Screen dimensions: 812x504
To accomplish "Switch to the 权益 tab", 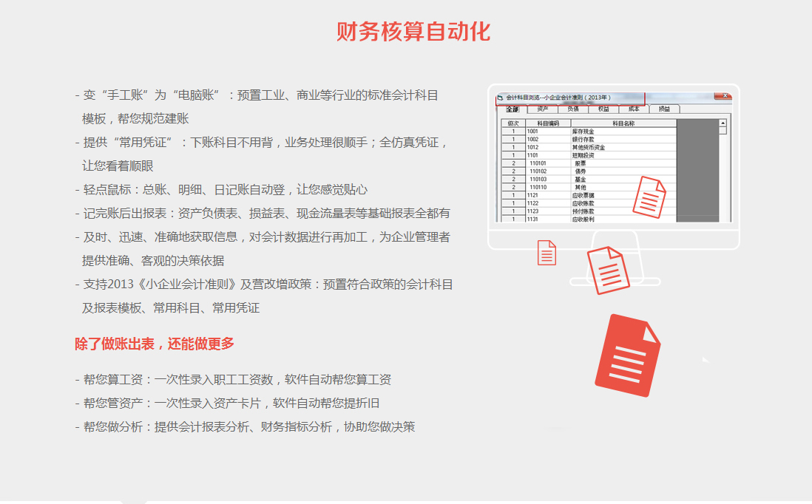I will click(x=603, y=109).
